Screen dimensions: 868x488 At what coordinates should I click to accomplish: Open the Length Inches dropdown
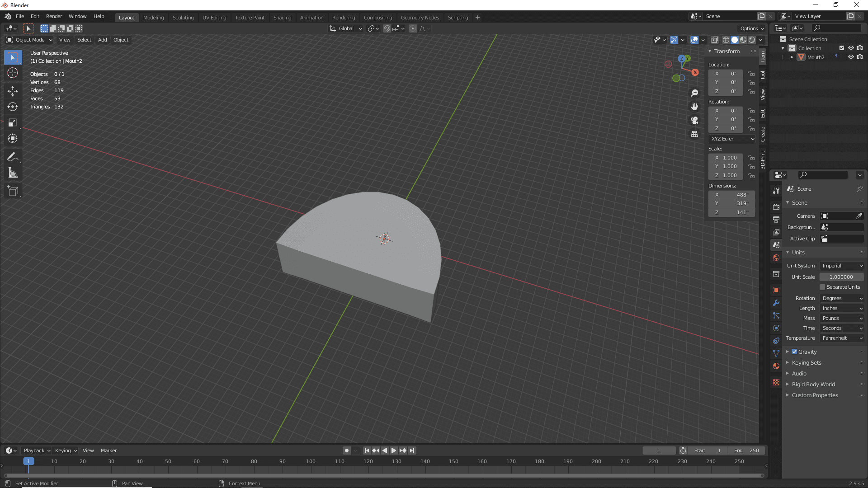(x=842, y=308)
